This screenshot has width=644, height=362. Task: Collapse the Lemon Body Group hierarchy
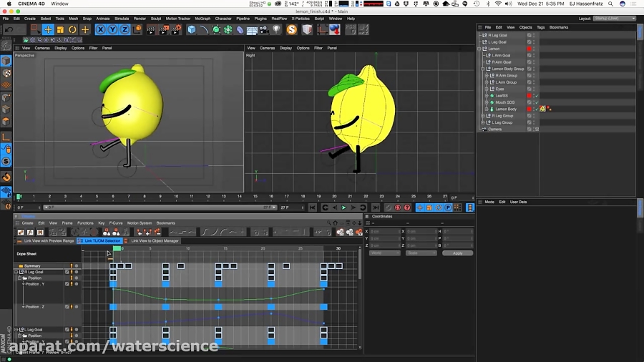point(483,69)
